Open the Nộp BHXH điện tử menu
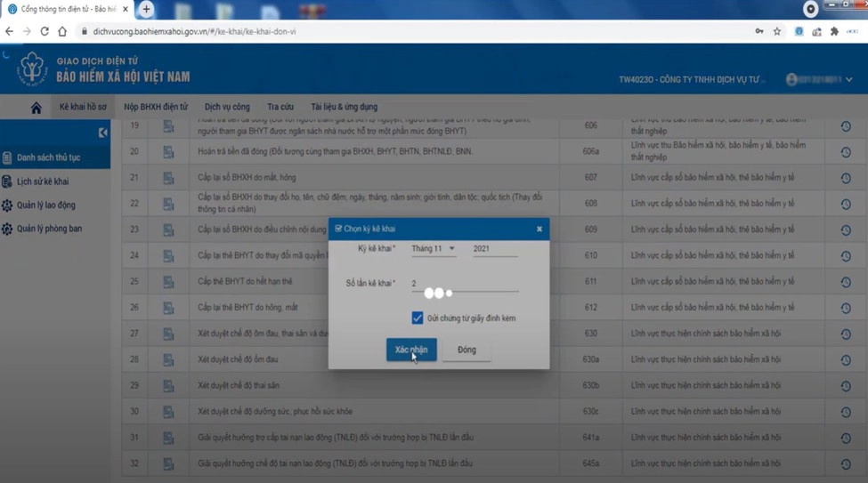The image size is (868, 483). 156,107
